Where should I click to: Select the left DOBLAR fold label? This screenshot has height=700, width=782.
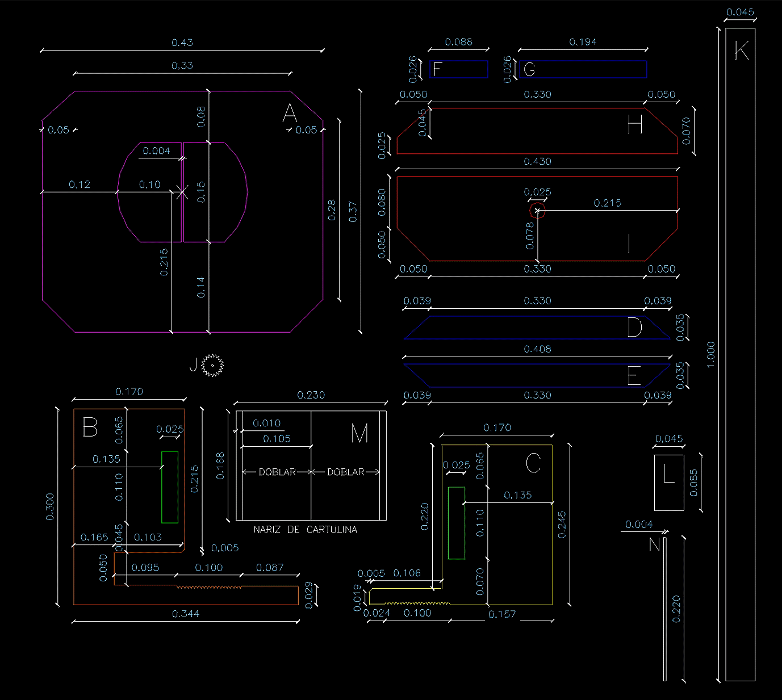[277, 472]
